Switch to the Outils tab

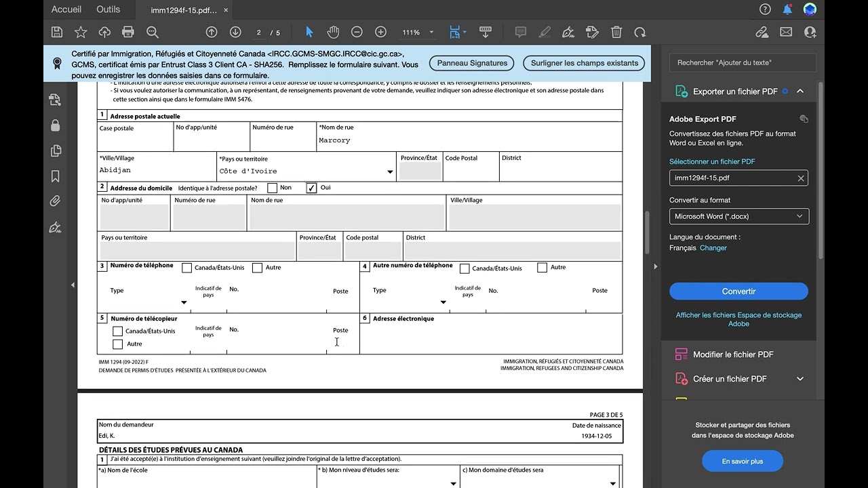coord(108,9)
